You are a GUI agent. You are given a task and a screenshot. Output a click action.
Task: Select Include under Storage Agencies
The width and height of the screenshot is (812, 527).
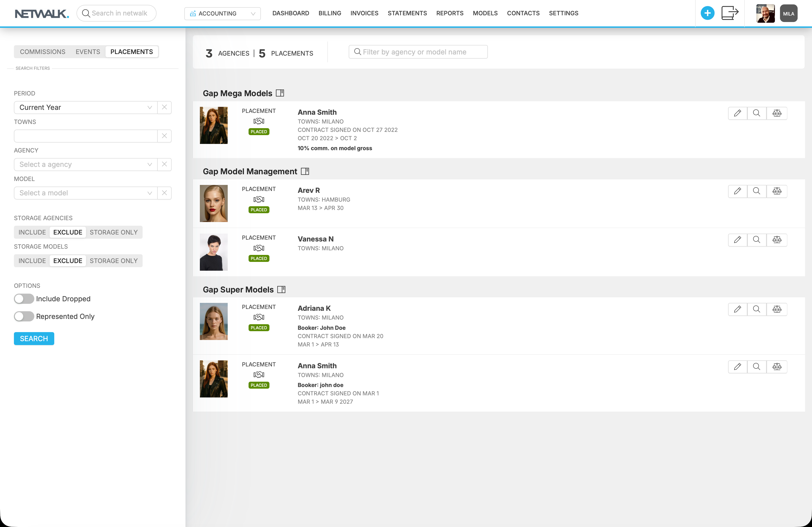(32, 232)
